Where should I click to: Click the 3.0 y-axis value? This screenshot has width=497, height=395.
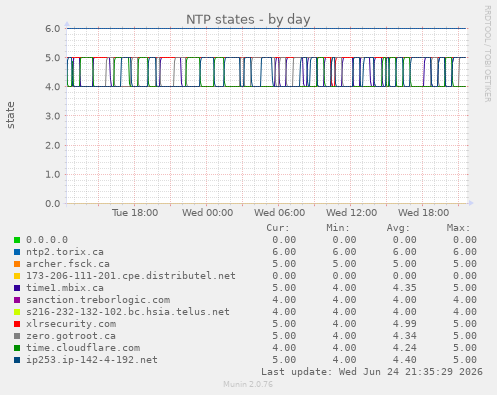[x=53, y=116]
